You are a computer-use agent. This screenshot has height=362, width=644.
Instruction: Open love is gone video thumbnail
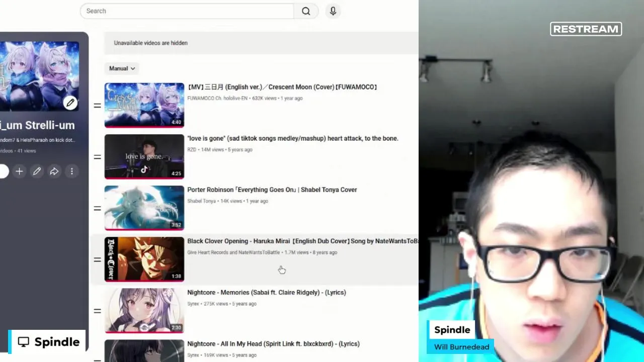144,156
